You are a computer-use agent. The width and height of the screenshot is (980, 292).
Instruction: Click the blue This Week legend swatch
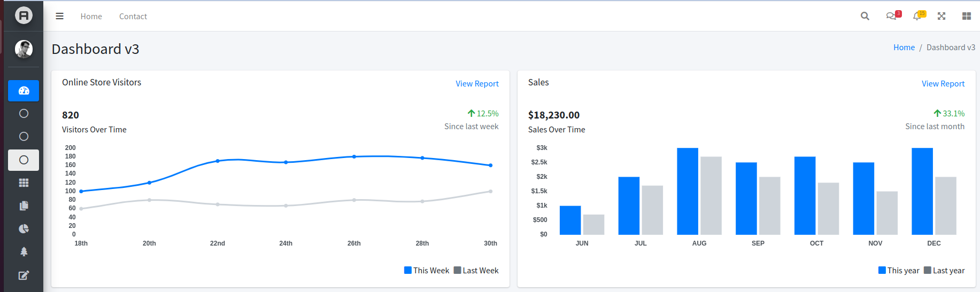click(x=408, y=270)
